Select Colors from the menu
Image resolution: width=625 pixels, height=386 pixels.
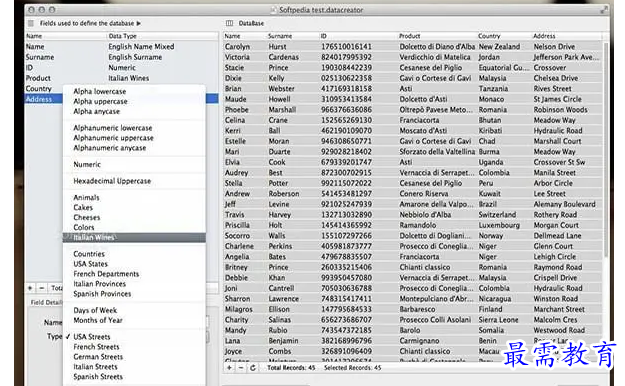point(84,227)
